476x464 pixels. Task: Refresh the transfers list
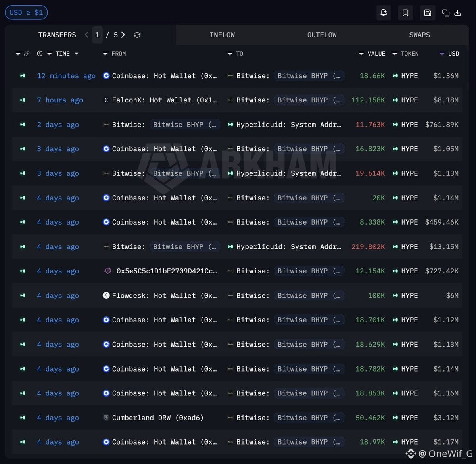click(x=137, y=35)
